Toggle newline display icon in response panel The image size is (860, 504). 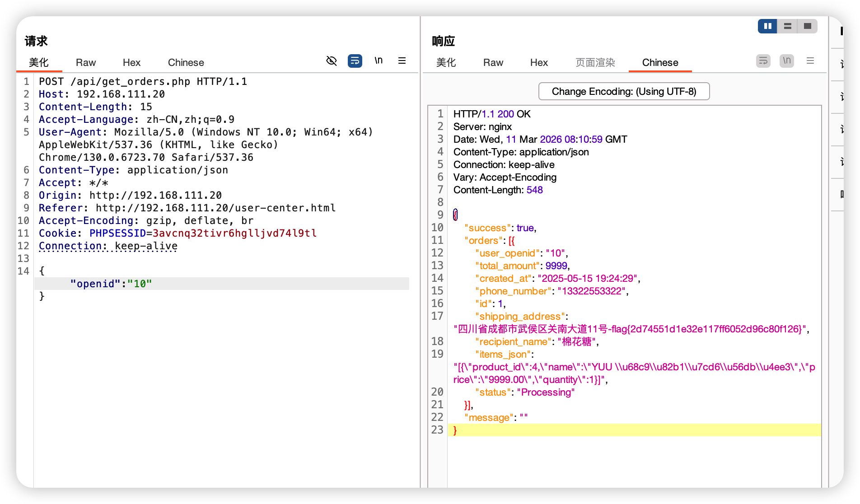point(787,61)
